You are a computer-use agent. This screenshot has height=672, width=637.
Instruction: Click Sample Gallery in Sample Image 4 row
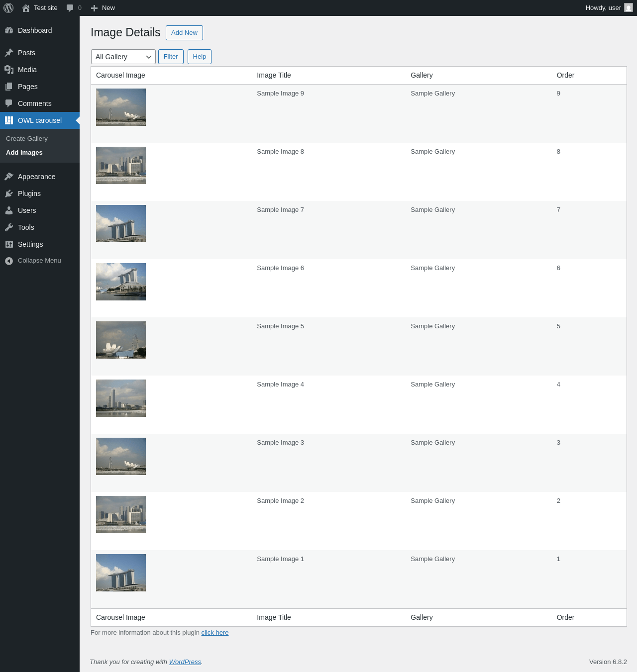(432, 384)
